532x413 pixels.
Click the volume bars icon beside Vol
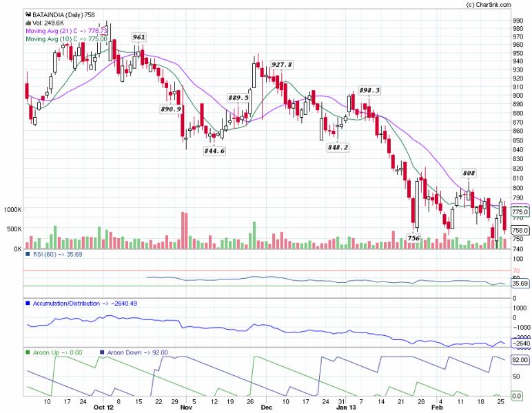[28, 23]
